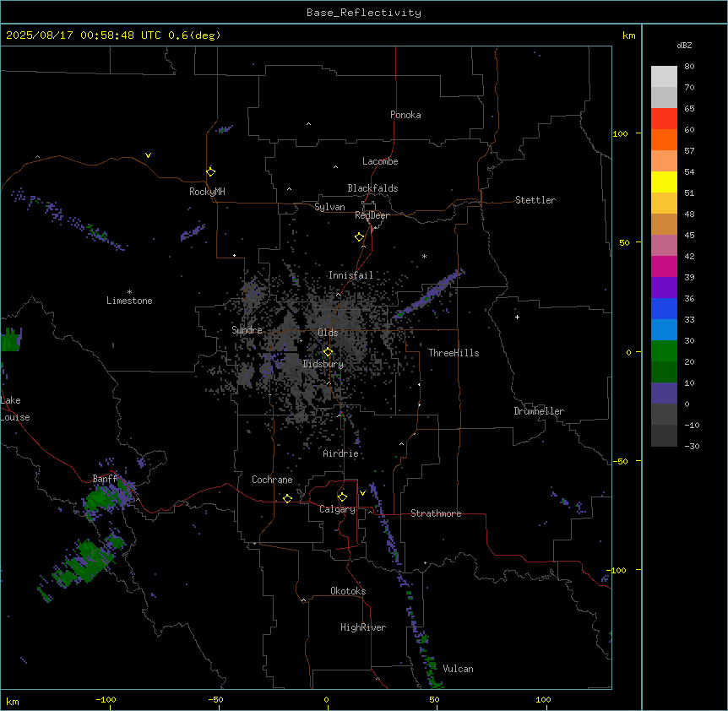The height and width of the screenshot is (711, 728).
Task: Click the Ponoka city label
Action: [x=405, y=115]
